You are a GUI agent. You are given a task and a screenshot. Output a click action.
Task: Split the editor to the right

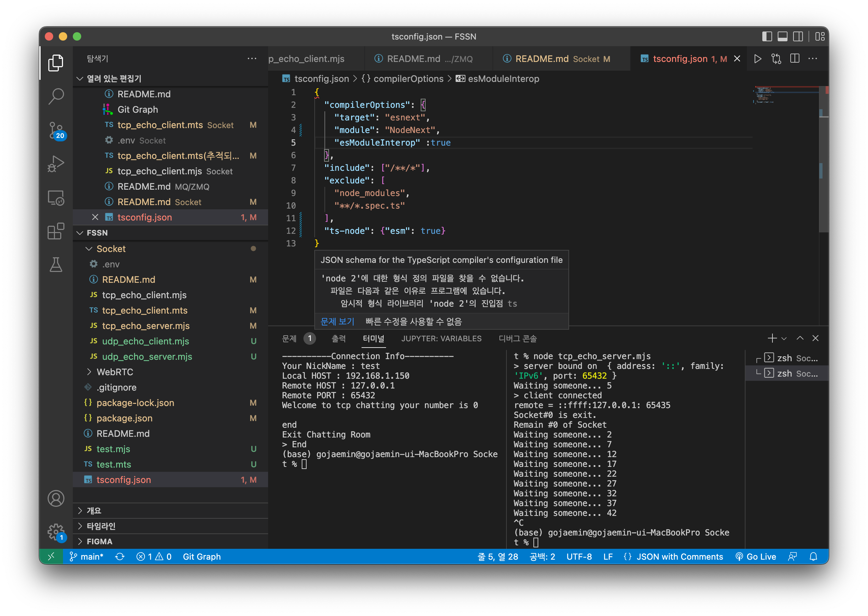(x=794, y=59)
